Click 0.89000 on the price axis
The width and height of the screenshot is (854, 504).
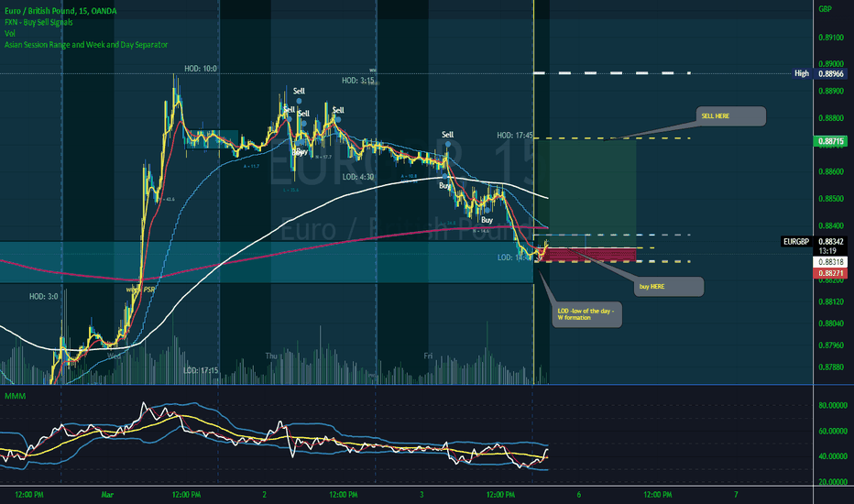[831, 64]
